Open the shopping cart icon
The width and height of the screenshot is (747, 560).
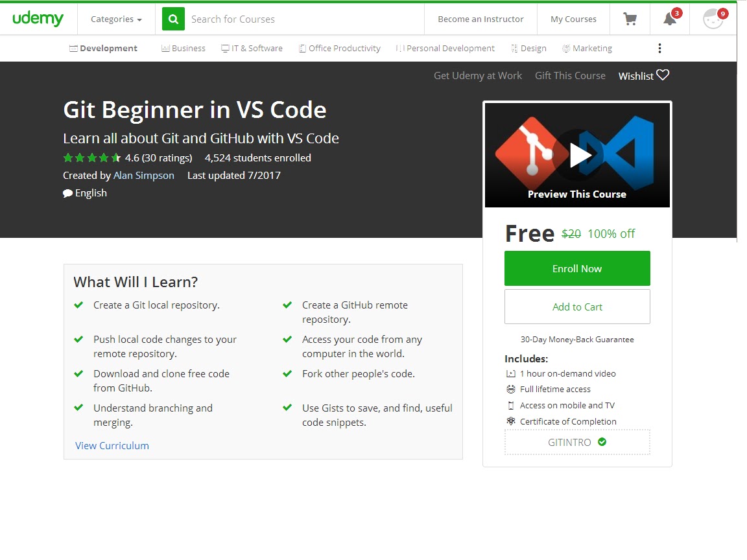click(630, 19)
